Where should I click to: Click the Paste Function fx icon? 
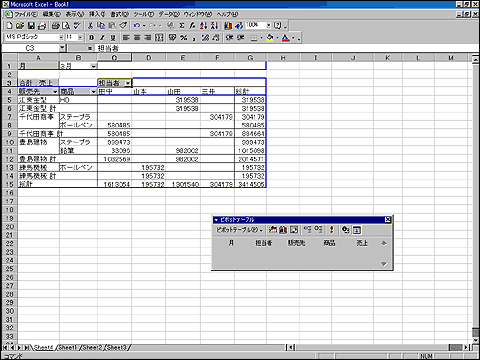(192, 25)
